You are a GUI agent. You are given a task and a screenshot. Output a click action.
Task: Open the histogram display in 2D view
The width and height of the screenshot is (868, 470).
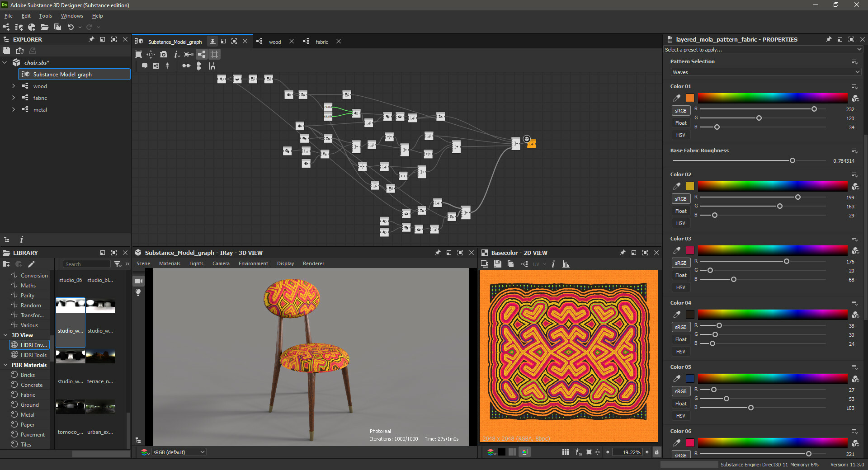coord(566,264)
